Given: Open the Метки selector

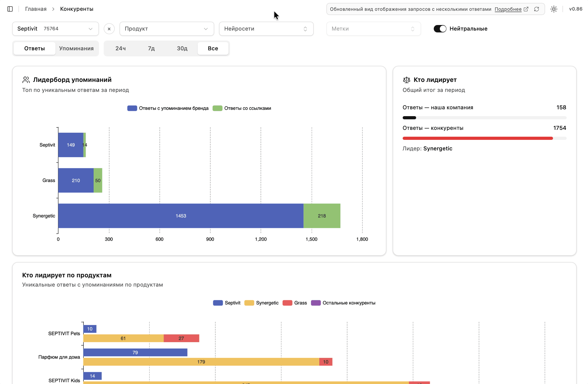Looking at the screenshot, I should [x=373, y=29].
